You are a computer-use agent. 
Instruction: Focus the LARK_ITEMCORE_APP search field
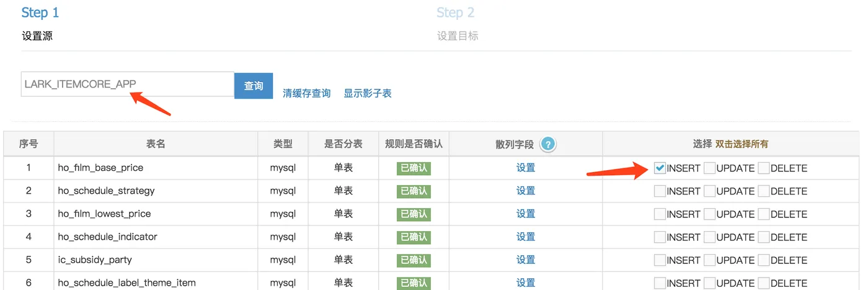click(127, 84)
